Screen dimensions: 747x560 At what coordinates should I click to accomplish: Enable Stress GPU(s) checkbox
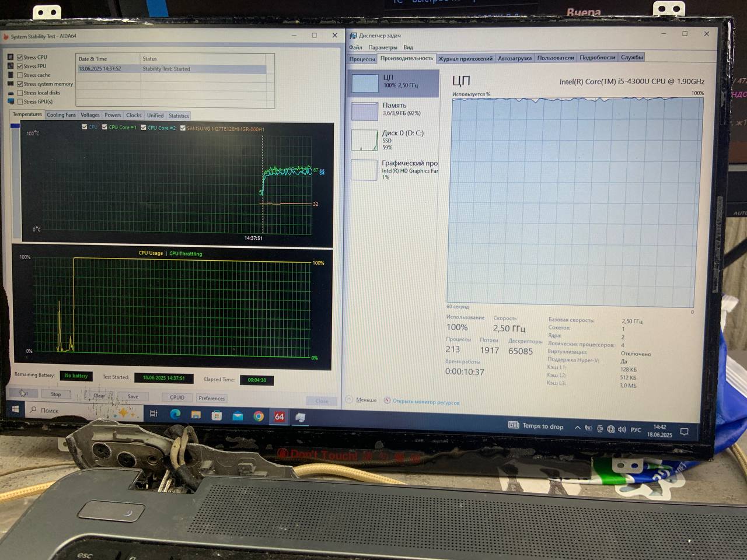coord(20,101)
